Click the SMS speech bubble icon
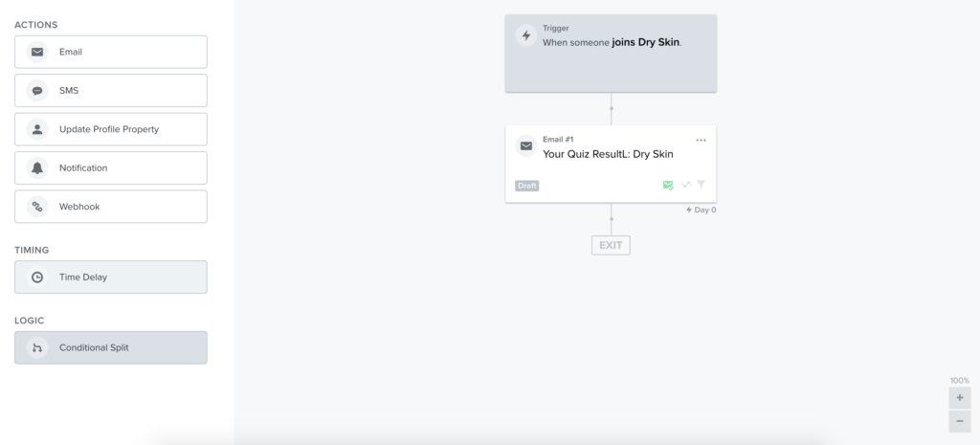The height and width of the screenshot is (445, 980). 37,91
